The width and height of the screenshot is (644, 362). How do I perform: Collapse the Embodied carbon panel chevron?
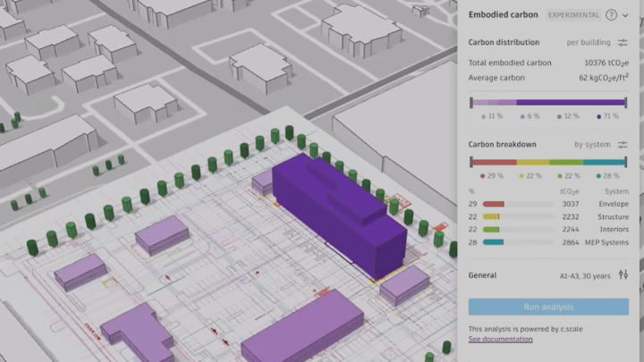pos(625,15)
